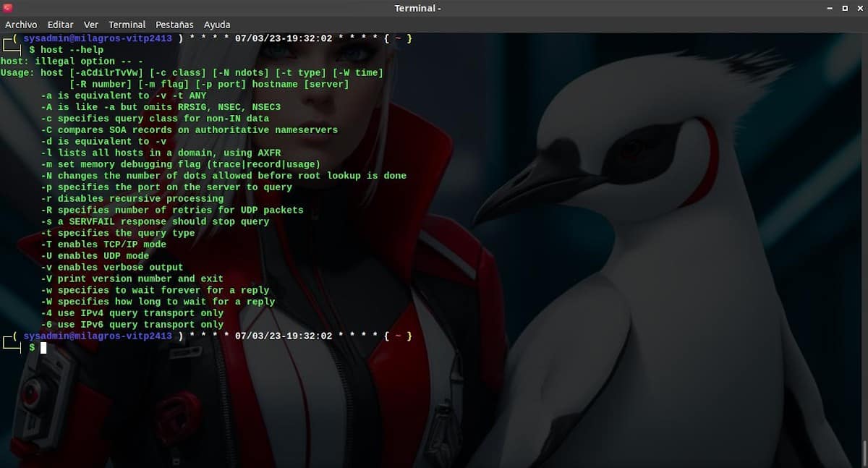
Task: Click the '-p specifies the port' line
Action: (x=166, y=187)
